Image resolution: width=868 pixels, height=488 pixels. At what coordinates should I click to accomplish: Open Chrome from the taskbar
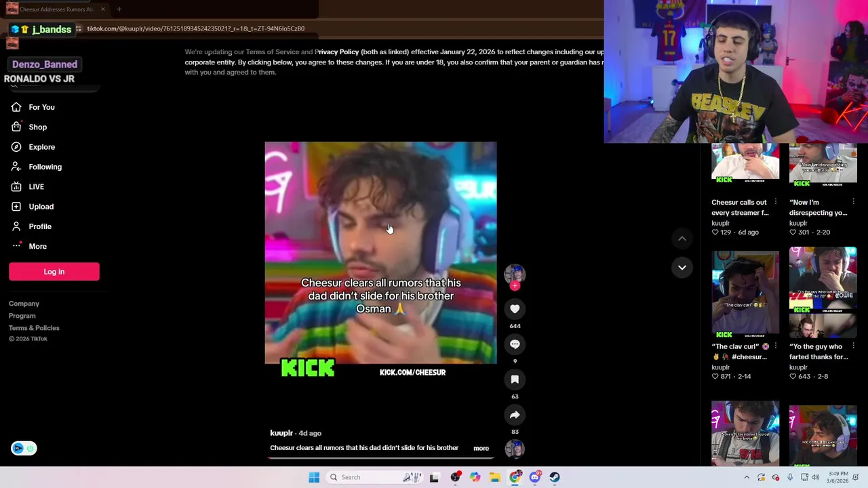515,477
